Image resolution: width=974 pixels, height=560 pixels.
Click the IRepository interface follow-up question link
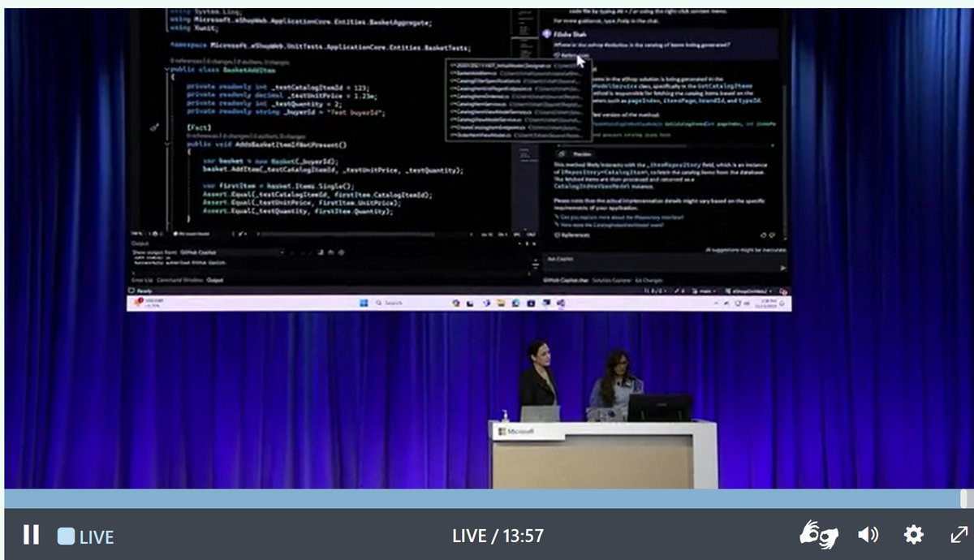(x=622, y=219)
